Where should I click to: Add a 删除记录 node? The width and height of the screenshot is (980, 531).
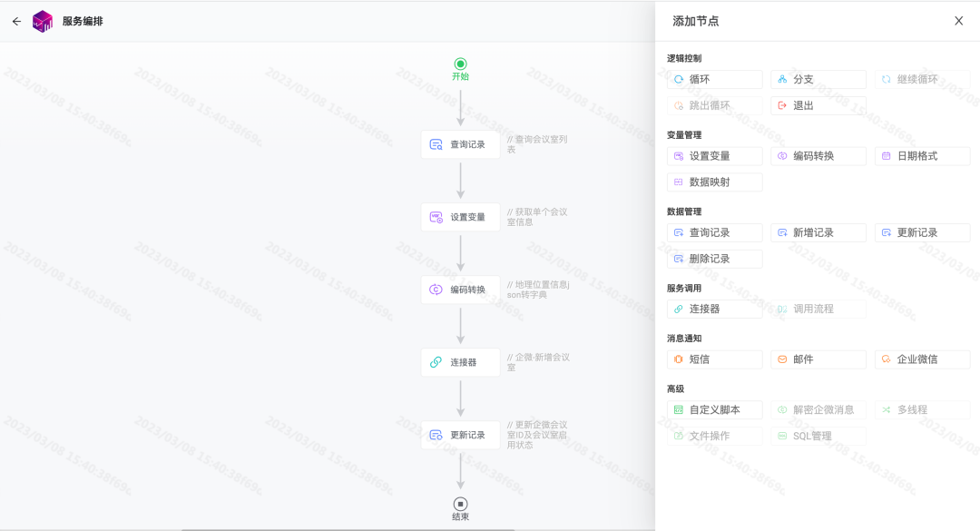(x=715, y=259)
